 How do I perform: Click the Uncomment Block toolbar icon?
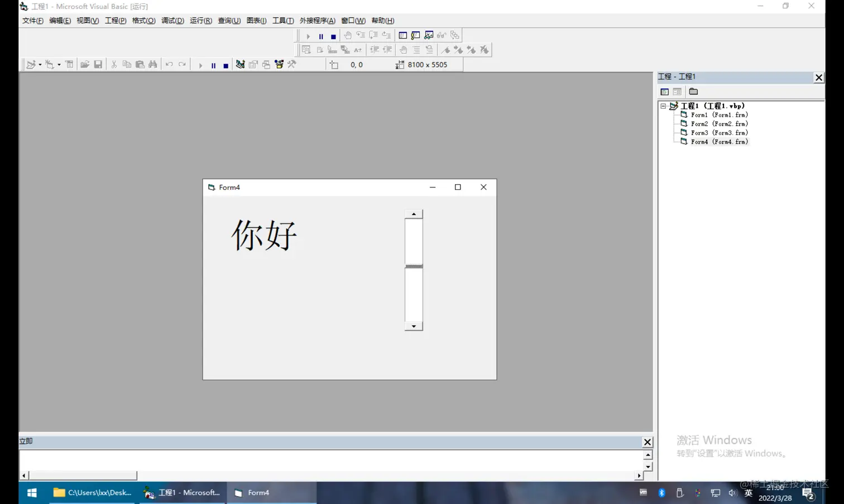[x=429, y=50]
